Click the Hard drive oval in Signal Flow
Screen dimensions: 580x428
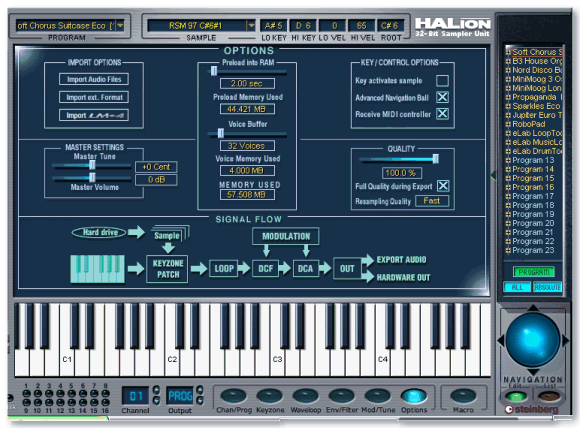pos(100,232)
